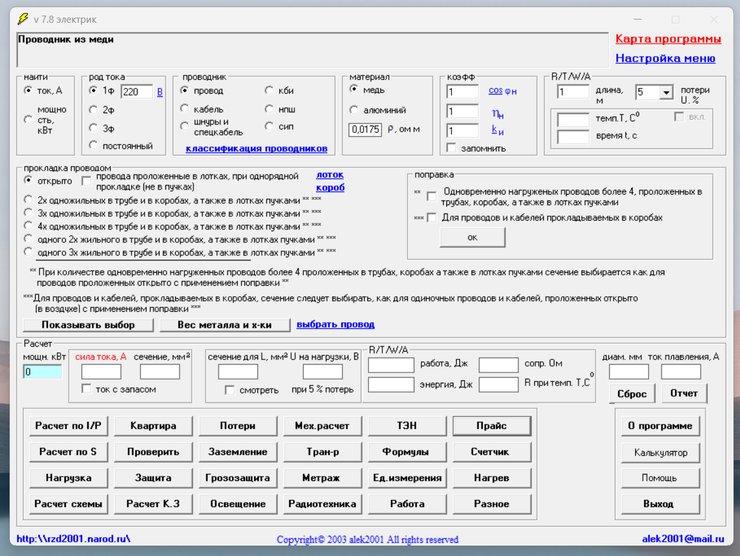
Task: Open 'Мех.расчет' module
Action: pyautogui.click(x=322, y=426)
